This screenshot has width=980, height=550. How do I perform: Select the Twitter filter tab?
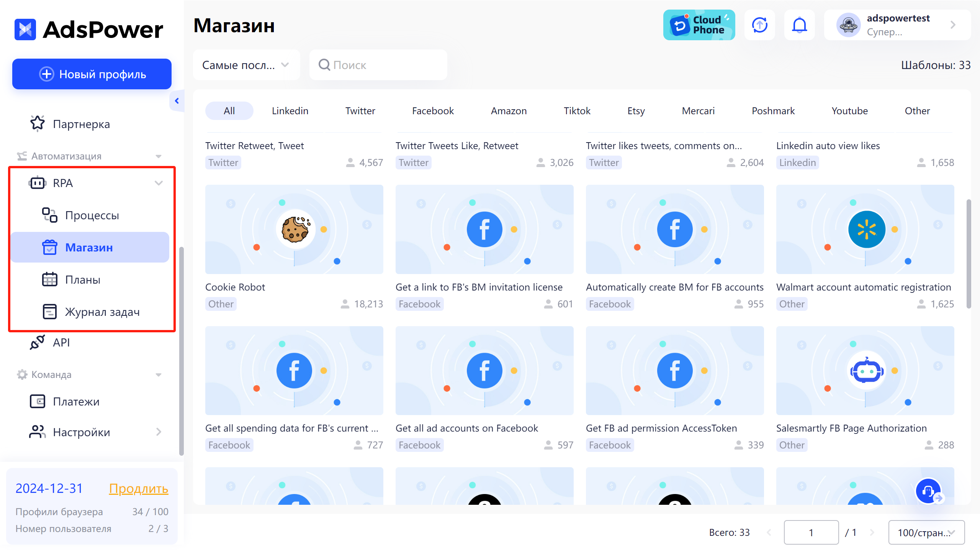(x=360, y=110)
